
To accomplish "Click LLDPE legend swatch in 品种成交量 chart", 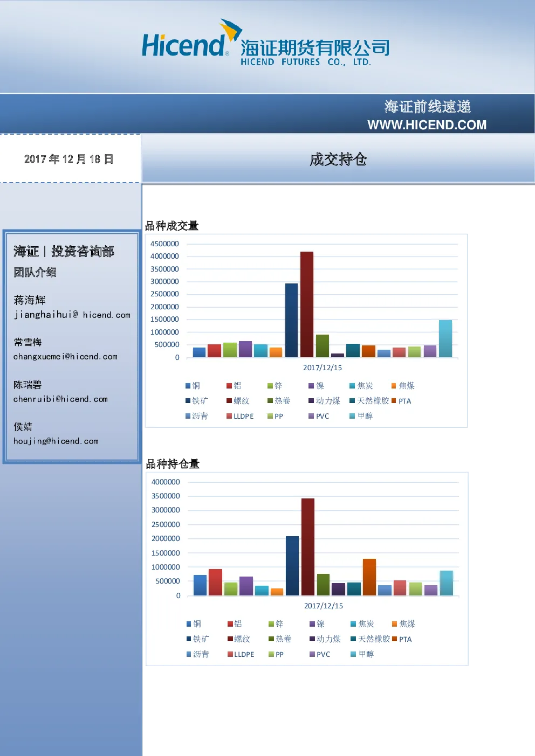I will point(229,416).
